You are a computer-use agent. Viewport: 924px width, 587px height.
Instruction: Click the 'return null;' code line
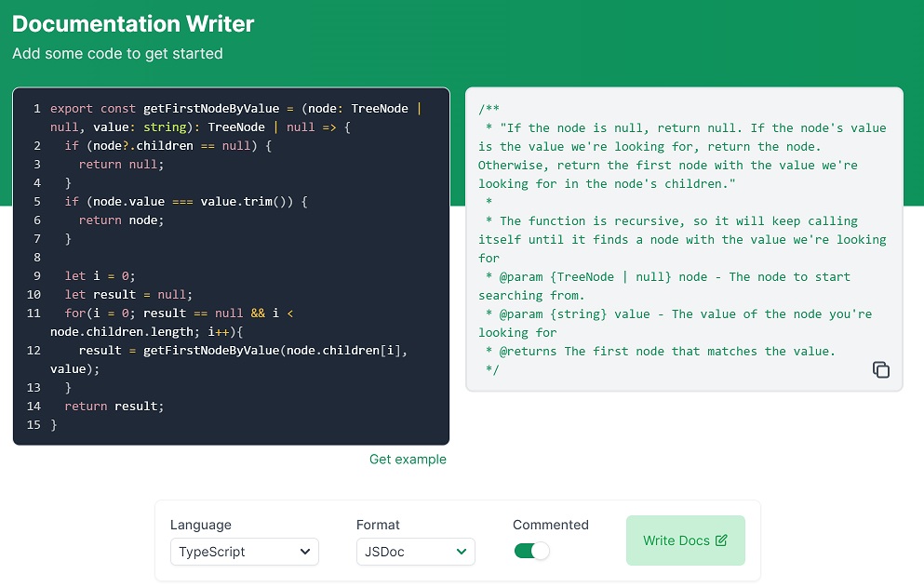click(x=121, y=165)
